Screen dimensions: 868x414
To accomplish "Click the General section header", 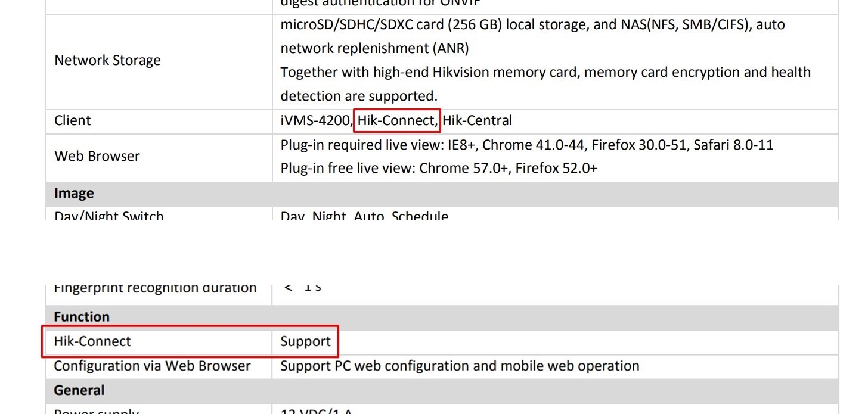I will coord(79,390).
